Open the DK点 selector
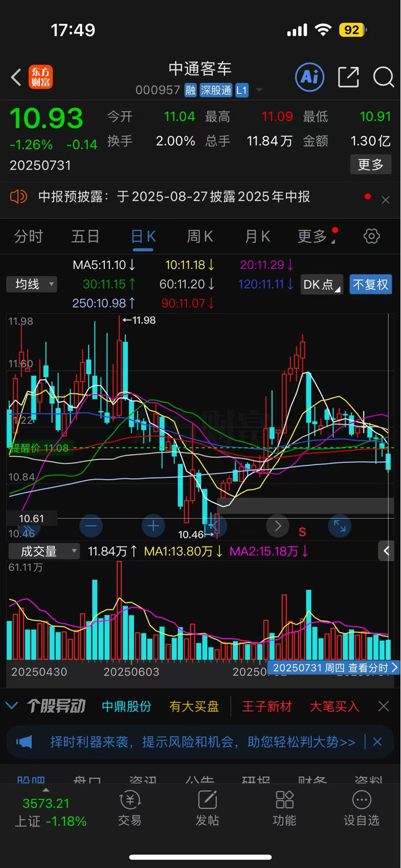 [322, 284]
